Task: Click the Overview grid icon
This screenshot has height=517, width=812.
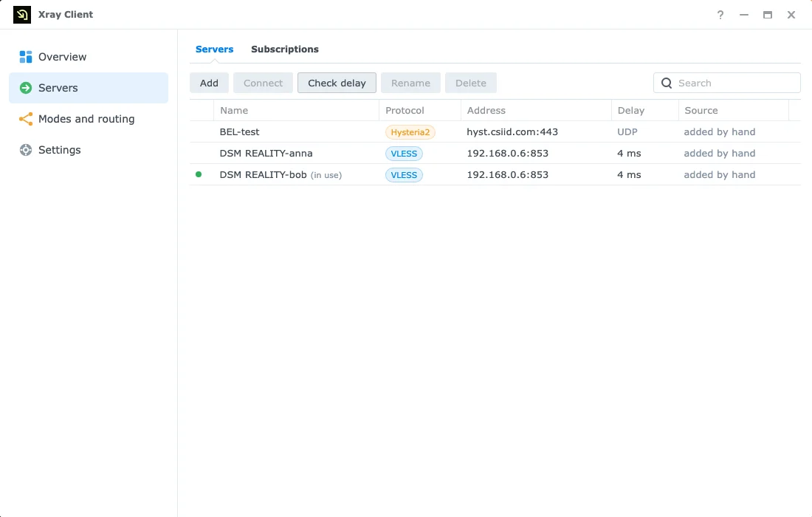Action: pos(25,56)
